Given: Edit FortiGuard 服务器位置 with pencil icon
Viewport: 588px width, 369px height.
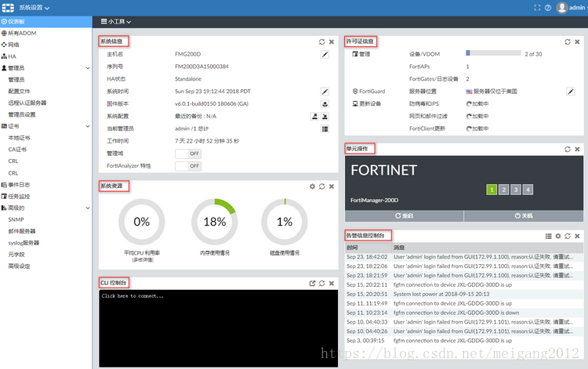Looking at the screenshot, I should (571, 92).
